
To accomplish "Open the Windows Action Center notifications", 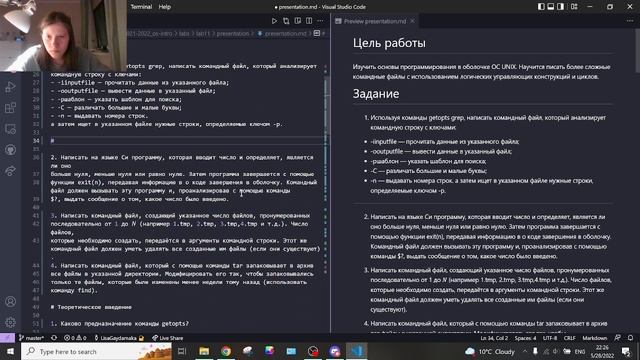I will [x=626, y=351].
